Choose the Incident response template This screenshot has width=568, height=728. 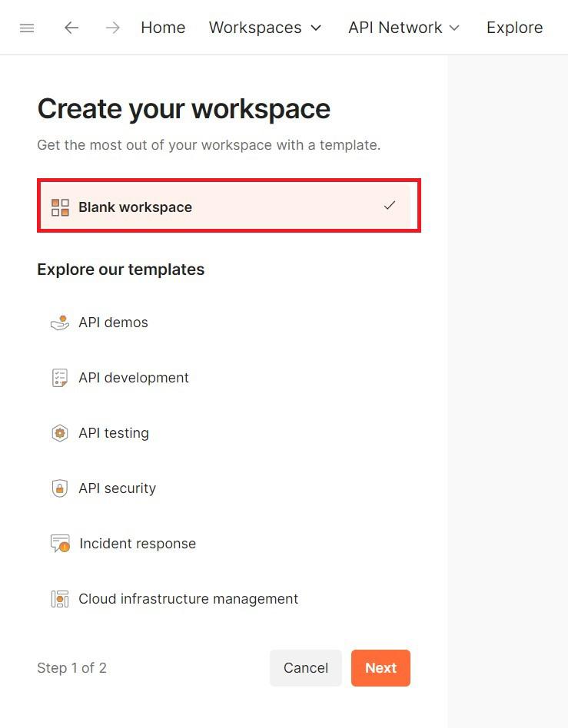(138, 544)
